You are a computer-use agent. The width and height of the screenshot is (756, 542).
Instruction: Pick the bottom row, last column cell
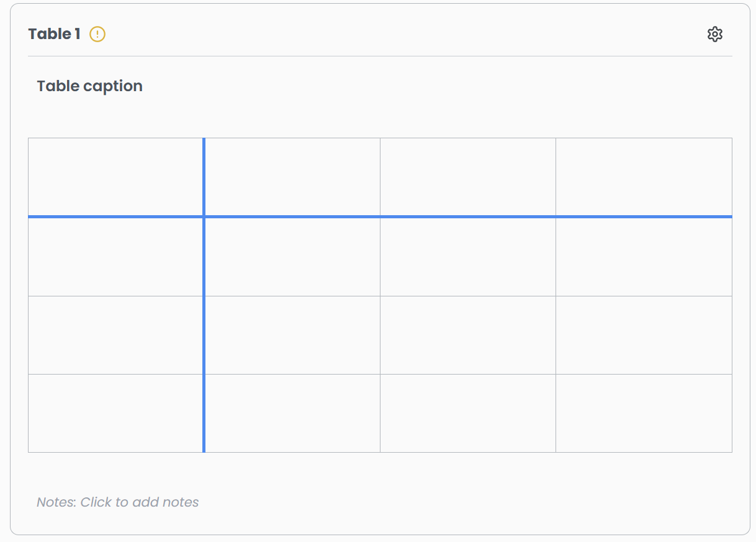(644, 413)
